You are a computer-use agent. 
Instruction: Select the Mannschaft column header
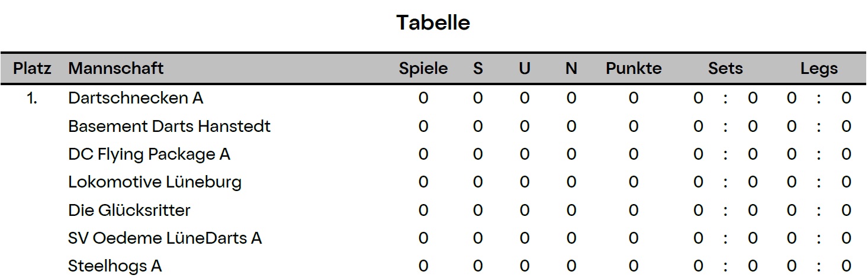(116, 69)
